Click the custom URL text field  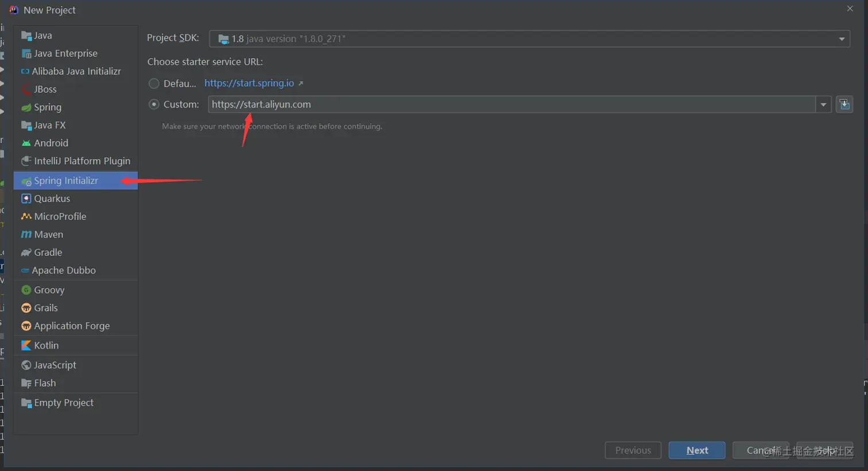[x=511, y=105]
